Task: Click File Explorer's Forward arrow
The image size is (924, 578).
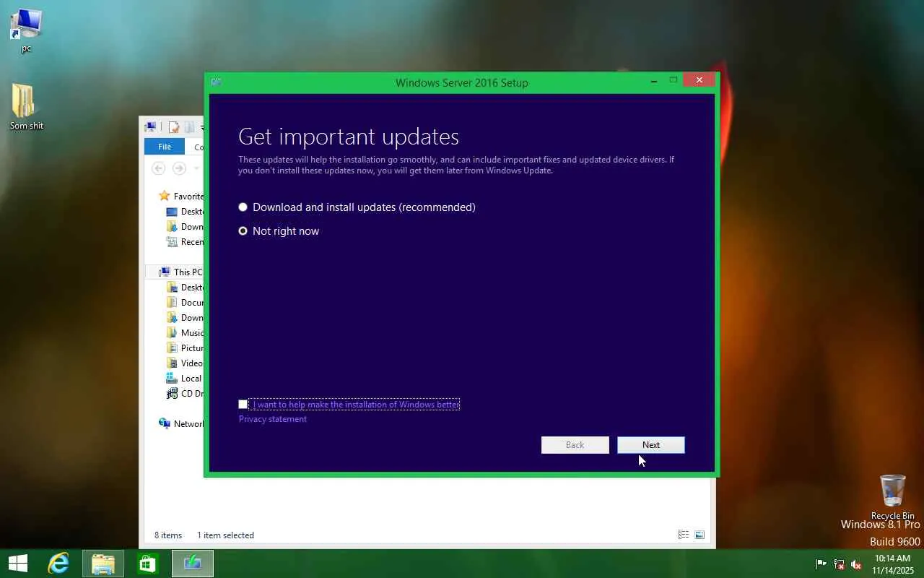Action: coord(179,168)
